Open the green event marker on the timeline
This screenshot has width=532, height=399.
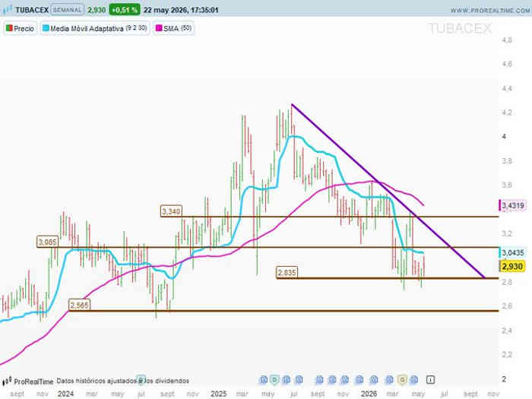pyautogui.click(x=274, y=380)
